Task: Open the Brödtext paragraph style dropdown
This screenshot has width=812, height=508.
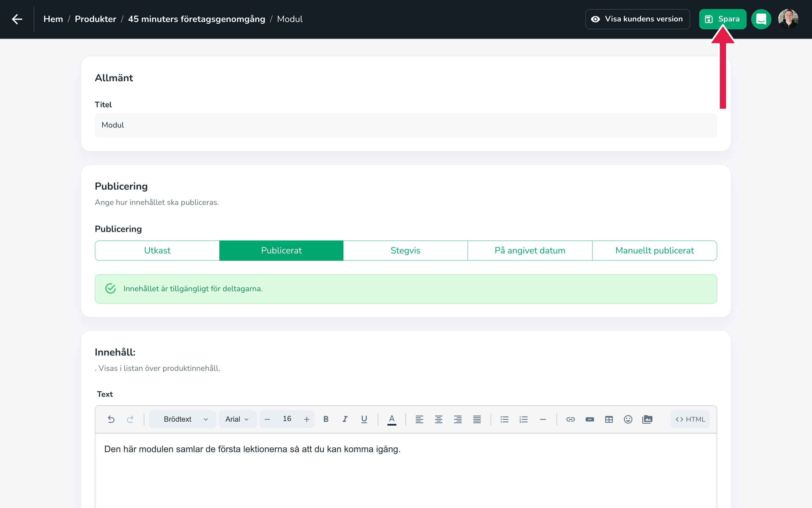Action: click(x=182, y=419)
